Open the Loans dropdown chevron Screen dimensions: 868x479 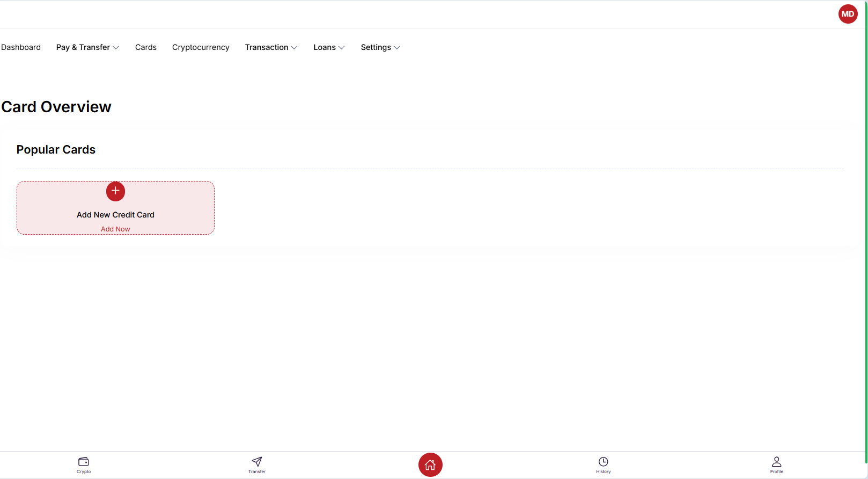point(342,48)
